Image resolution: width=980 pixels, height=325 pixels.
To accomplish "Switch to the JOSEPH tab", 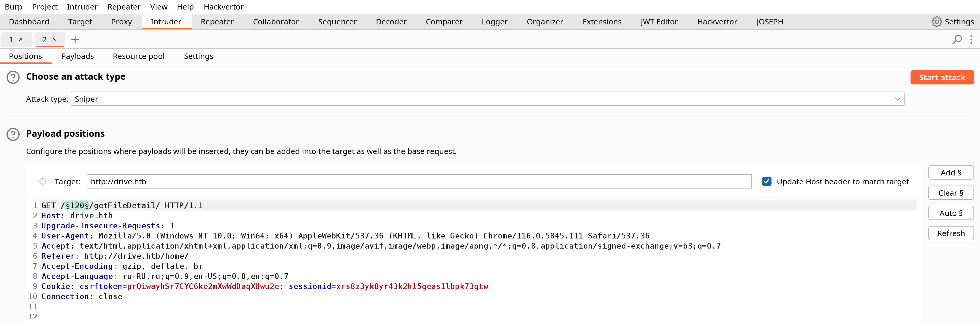I will [770, 22].
